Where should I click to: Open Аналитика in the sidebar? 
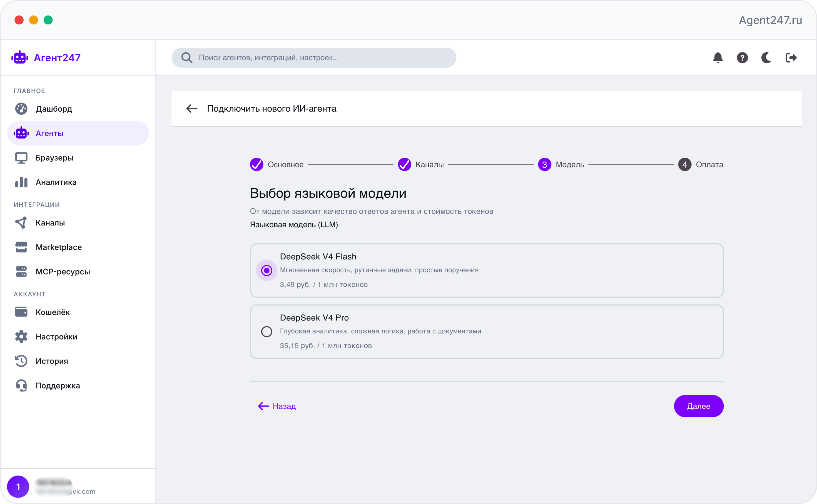coord(78,182)
